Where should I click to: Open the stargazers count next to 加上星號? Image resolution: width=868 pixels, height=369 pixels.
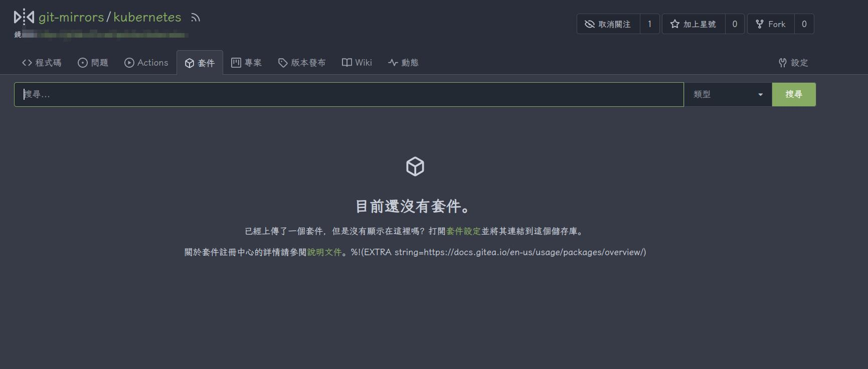coord(735,24)
